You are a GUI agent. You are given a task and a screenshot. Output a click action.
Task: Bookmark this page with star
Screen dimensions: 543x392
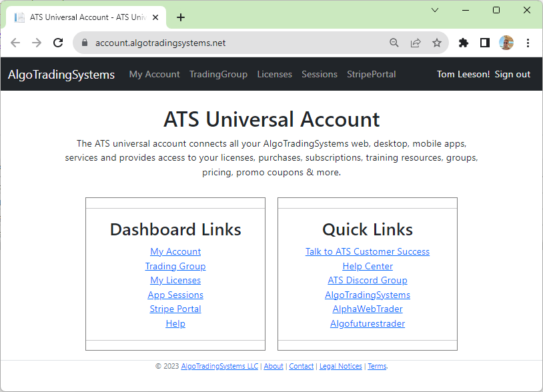[437, 43]
